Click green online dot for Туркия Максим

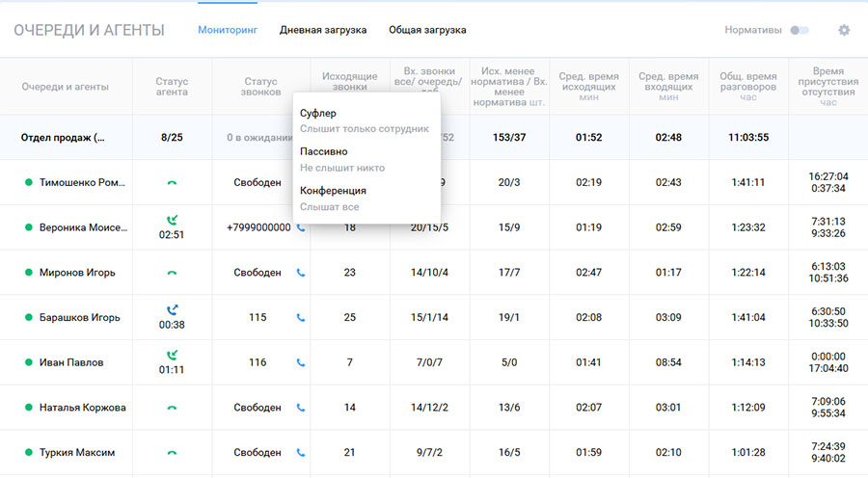click(x=29, y=453)
